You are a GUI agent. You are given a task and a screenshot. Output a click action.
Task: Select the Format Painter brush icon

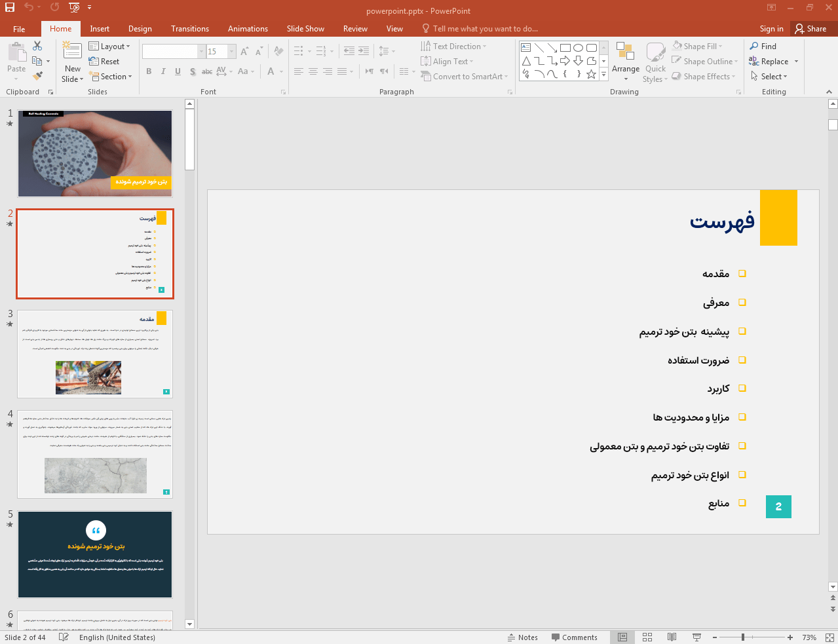tap(37, 76)
